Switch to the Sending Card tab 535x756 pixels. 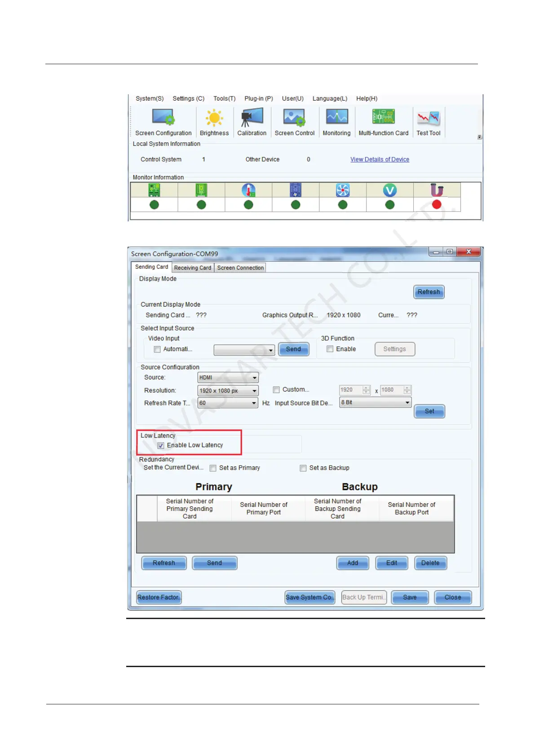pos(151,267)
